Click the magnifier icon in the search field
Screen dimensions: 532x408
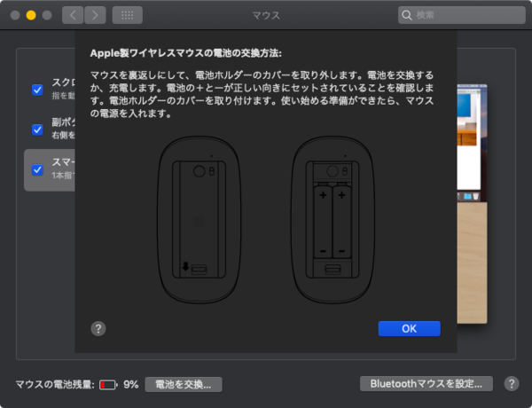click(x=406, y=15)
